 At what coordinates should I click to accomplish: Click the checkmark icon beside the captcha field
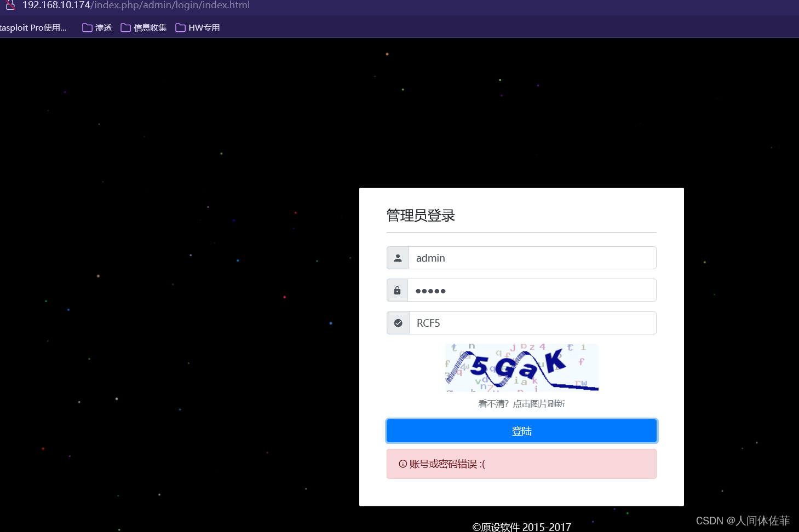[x=398, y=323]
